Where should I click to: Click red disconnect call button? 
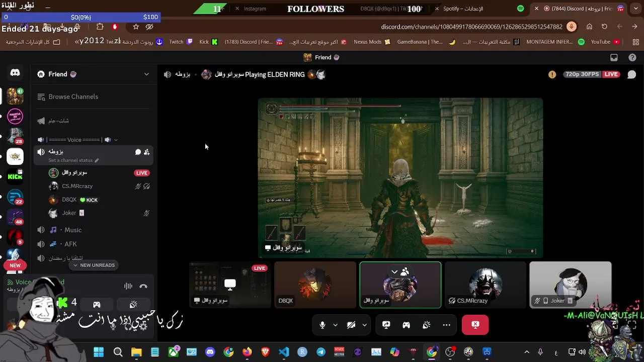coord(475,325)
